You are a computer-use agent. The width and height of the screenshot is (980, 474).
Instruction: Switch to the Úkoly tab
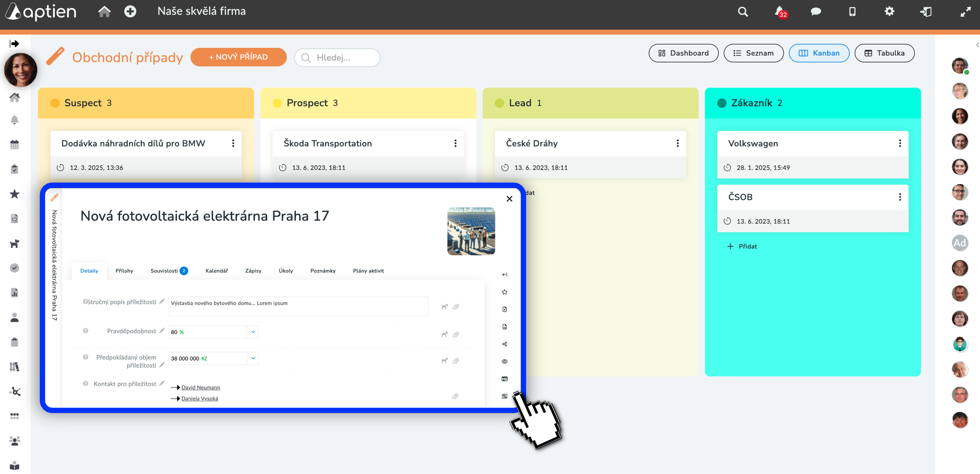286,271
